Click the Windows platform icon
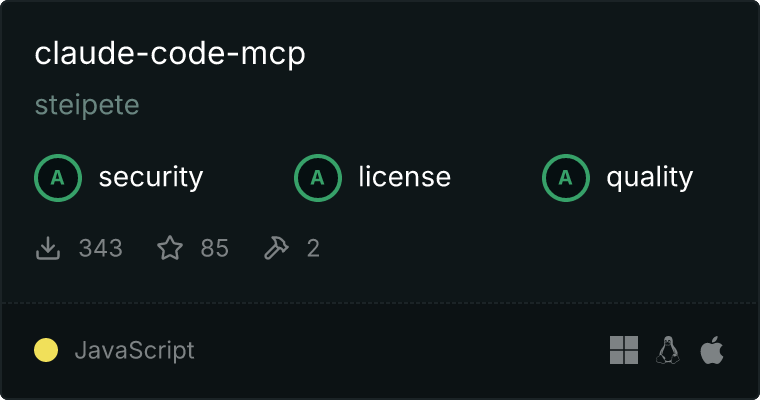This screenshot has height=400, width=760. [x=624, y=350]
